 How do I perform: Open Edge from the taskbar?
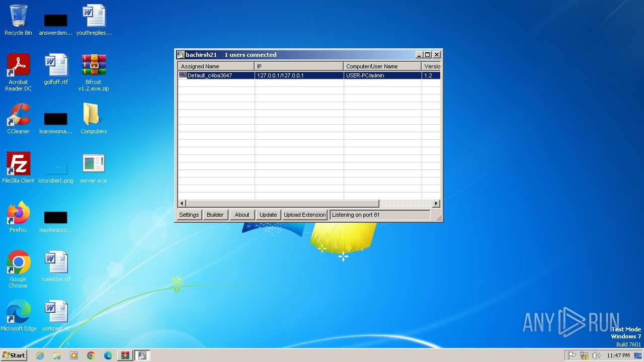click(x=108, y=355)
